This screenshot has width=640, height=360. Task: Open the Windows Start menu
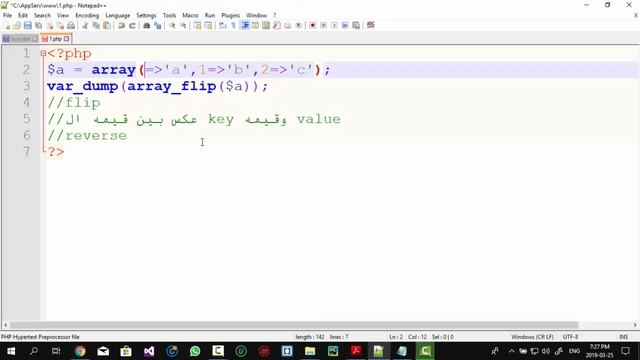point(11,351)
